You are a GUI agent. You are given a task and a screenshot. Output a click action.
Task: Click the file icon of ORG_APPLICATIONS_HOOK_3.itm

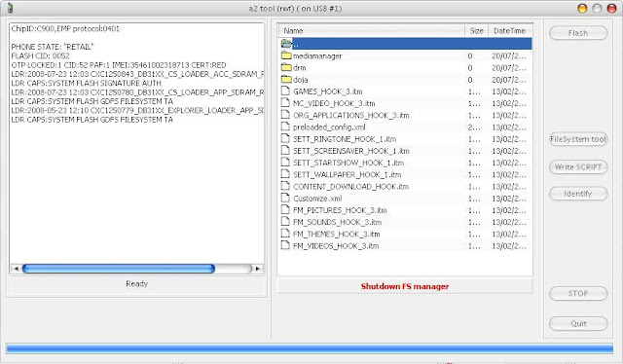point(285,115)
